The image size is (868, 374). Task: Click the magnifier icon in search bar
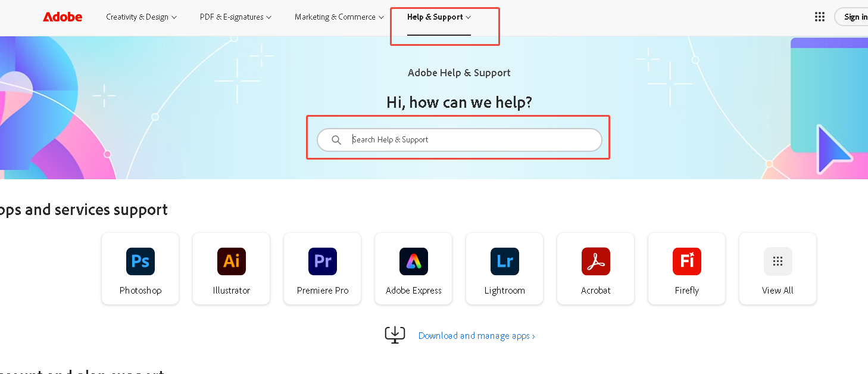click(x=336, y=140)
